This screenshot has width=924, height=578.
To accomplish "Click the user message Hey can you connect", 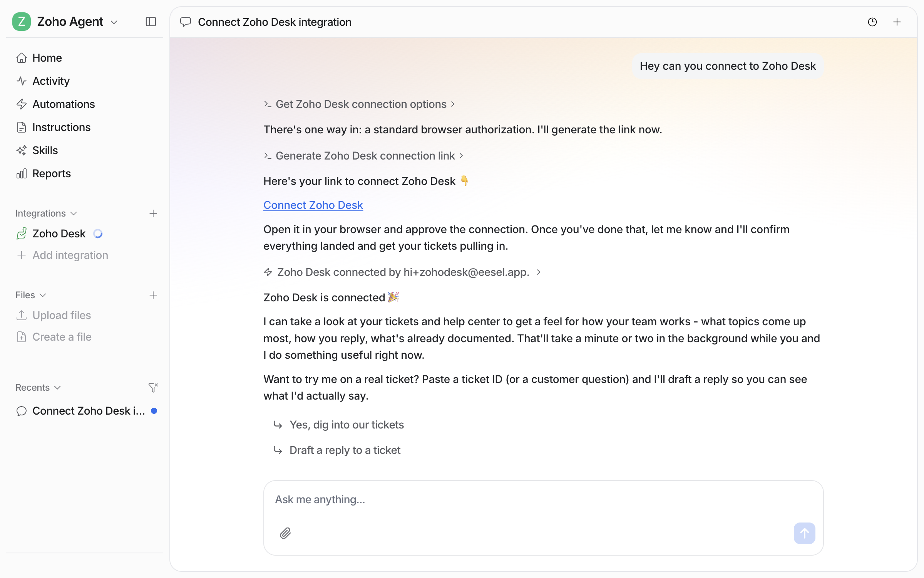I will click(x=728, y=66).
